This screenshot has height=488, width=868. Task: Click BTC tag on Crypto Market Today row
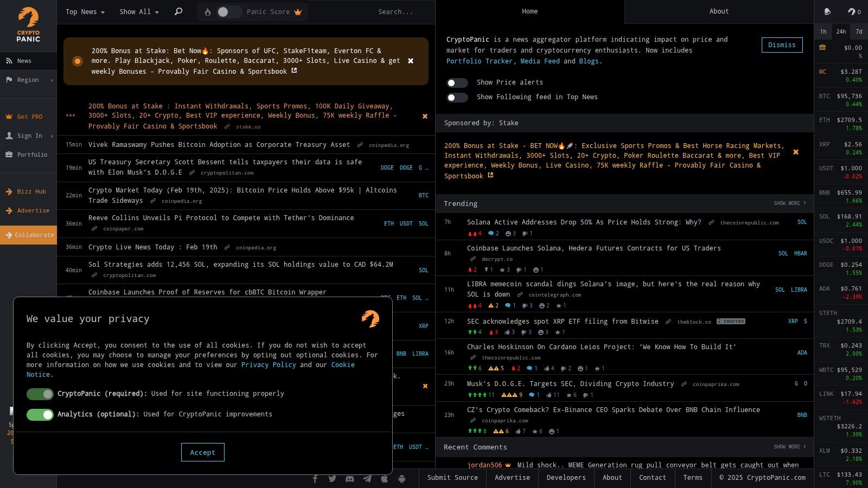424,195
